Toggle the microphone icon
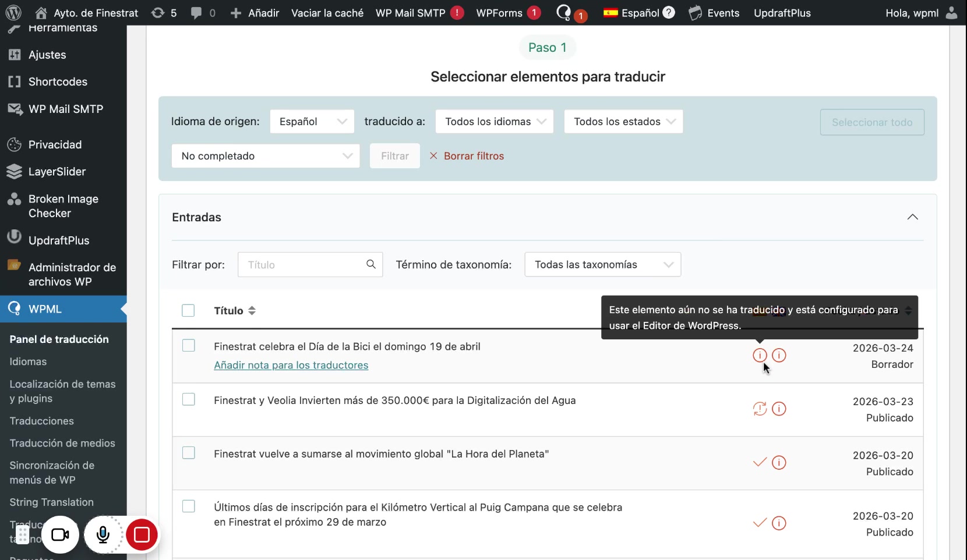967x560 pixels. point(103,534)
